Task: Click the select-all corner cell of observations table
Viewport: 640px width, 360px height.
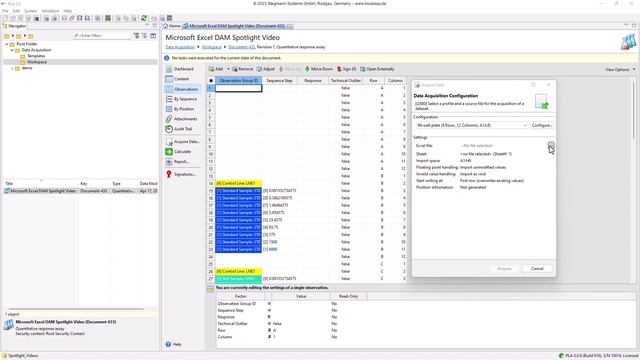Action: pyautogui.click(x=211, y=81)
